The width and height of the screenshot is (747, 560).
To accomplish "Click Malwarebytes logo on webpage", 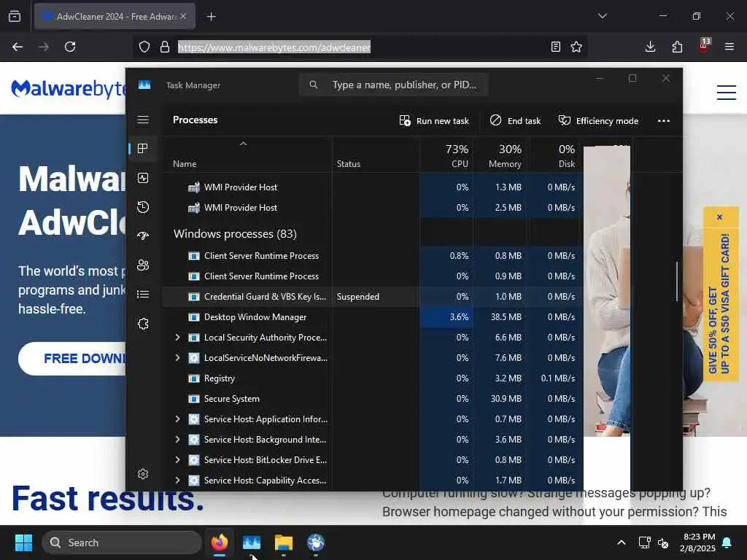I will (69, 89).
